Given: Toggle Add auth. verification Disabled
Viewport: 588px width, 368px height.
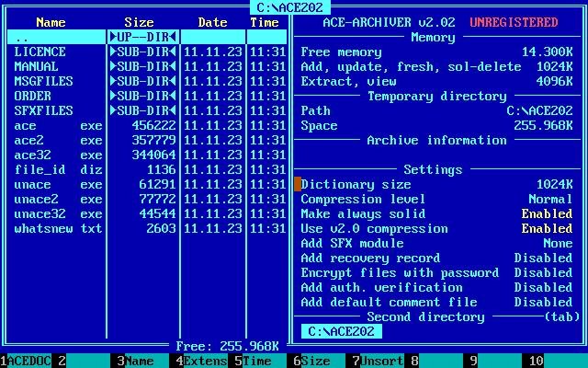Looking at the screenshot, I should 437,287.
